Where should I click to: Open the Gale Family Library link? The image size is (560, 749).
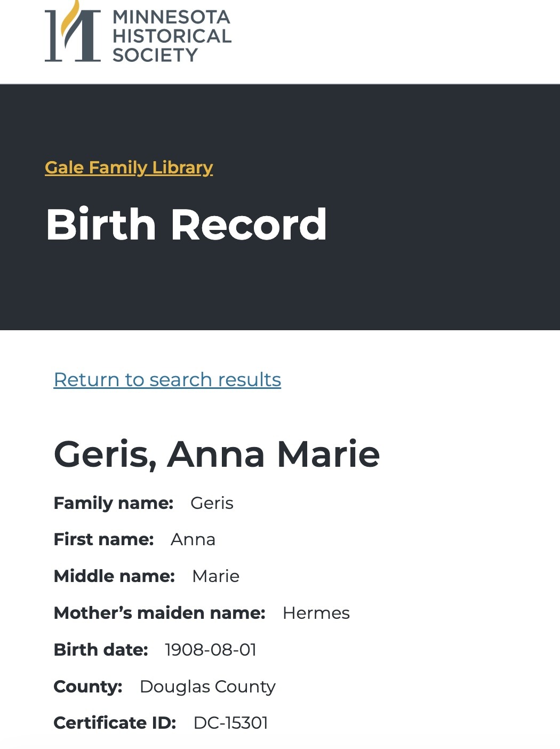(x=129, y=168)
